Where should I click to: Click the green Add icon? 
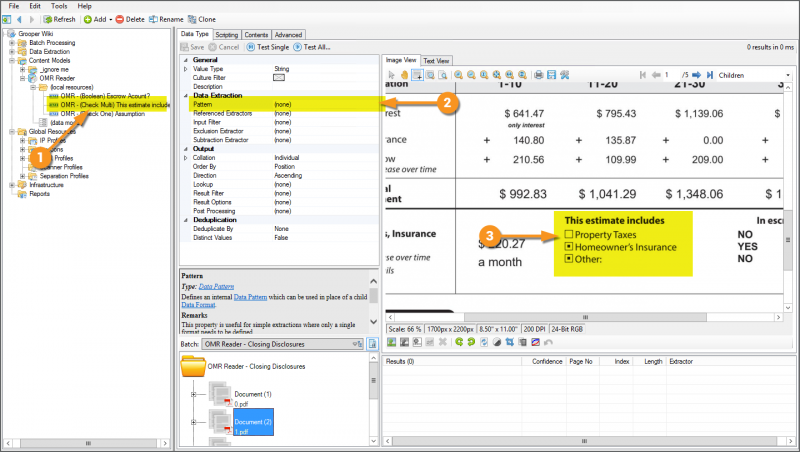(x=88, y=19)
